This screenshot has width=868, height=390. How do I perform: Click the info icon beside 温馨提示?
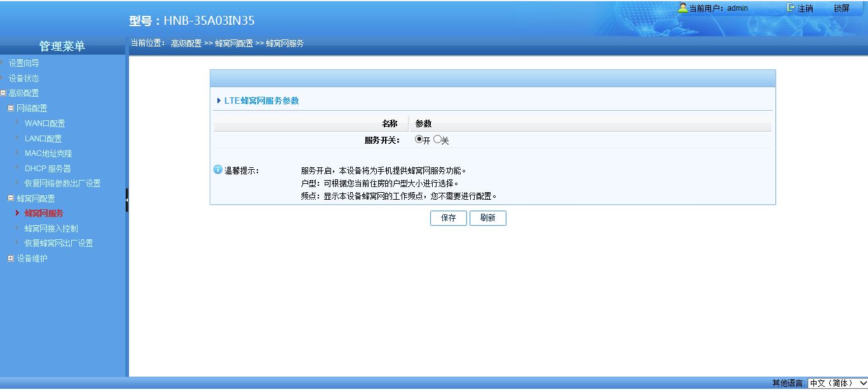tap(218, 171)
